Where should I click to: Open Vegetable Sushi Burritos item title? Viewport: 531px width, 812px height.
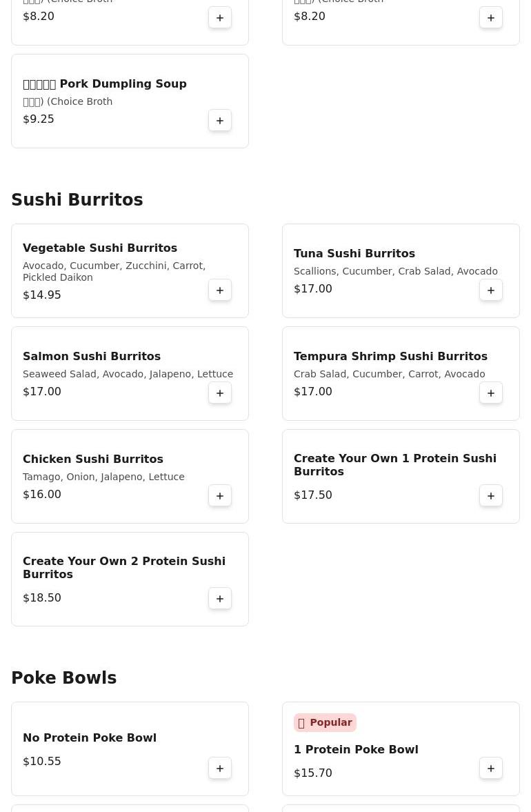pyautogui.click(x=100, y=248)
